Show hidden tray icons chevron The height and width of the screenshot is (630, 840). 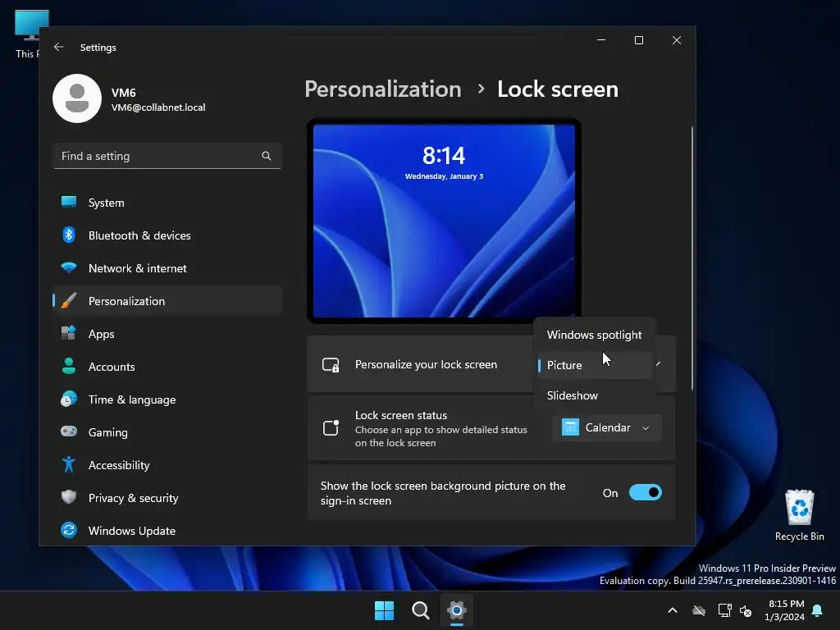tap(673, 610)
